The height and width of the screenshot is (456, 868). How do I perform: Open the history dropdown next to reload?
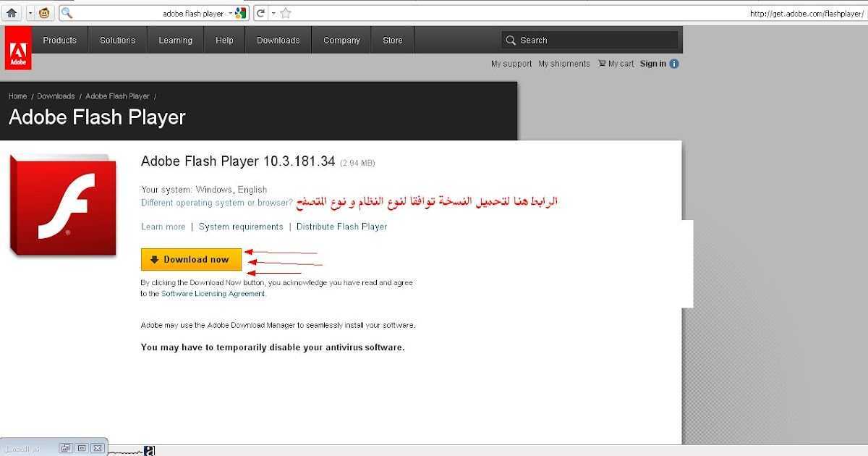[273, 13]
